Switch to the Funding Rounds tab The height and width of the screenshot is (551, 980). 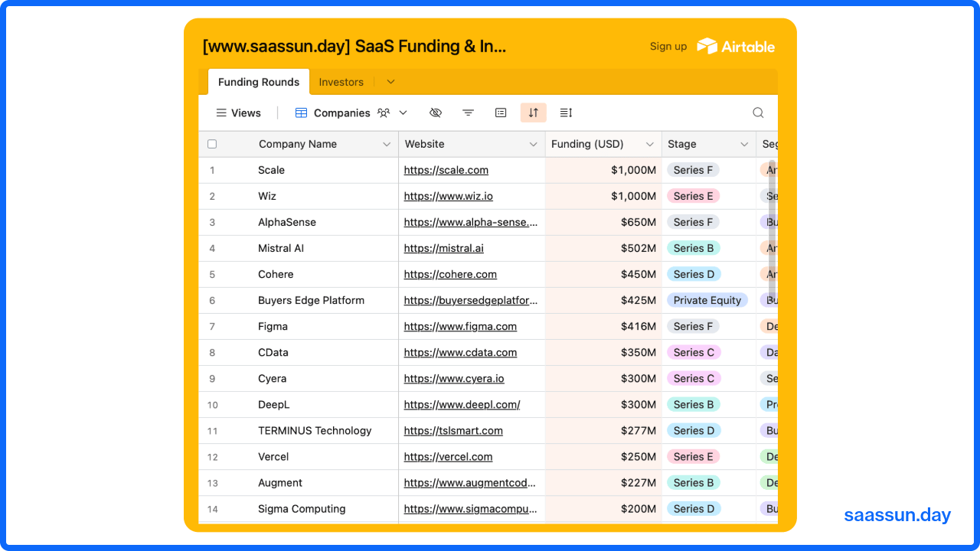(x=259, y=82)
